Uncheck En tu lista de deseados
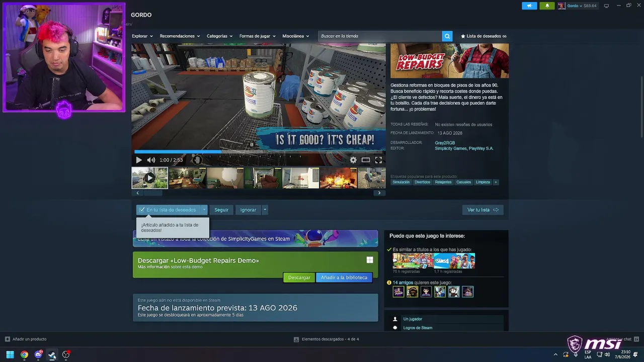Viewport: 644px width, 362px height. pyautogui.click(x=168, y=210)
